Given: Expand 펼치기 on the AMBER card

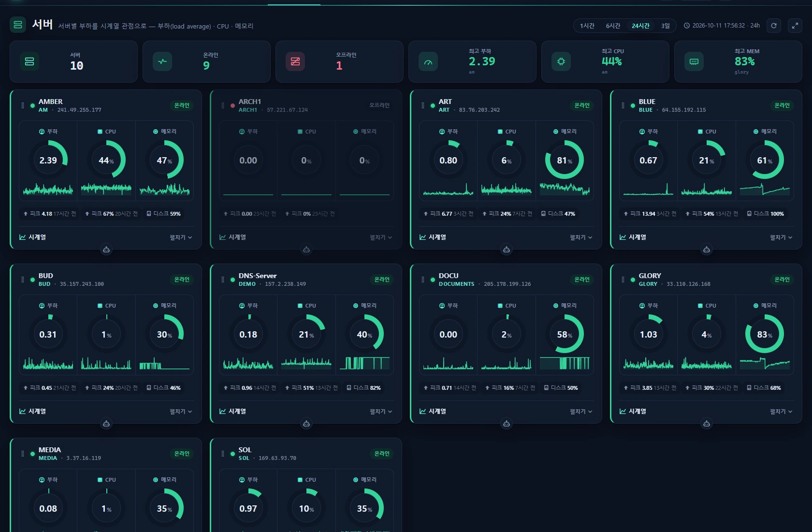Looking at the screenshot, I should [x=181, y=237].
